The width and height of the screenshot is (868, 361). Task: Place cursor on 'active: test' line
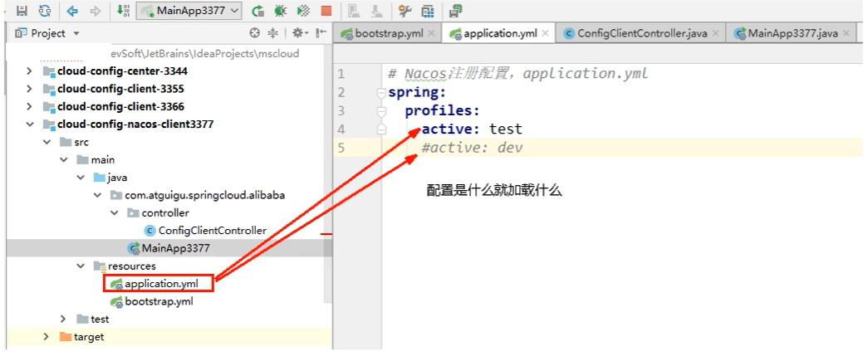(x=472, y=129)
